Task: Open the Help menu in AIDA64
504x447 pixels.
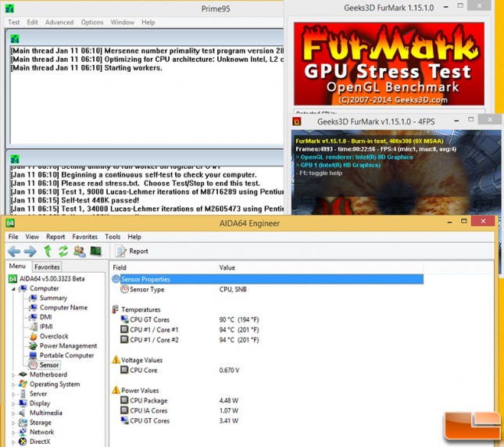Action: tap(134, 237)
